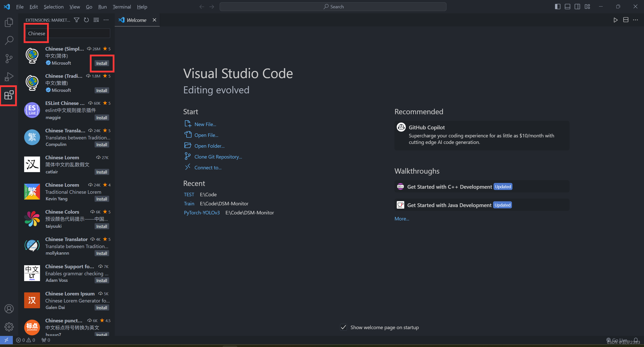
Task: Click the Go Forward arrow
Action: (x=212, y=7)
